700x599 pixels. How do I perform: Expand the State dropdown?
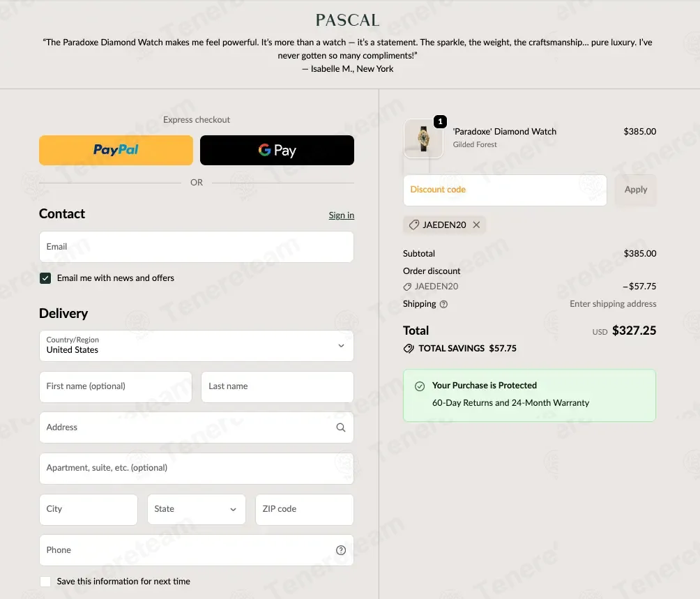pyautogui.click(x=196, y=510)
